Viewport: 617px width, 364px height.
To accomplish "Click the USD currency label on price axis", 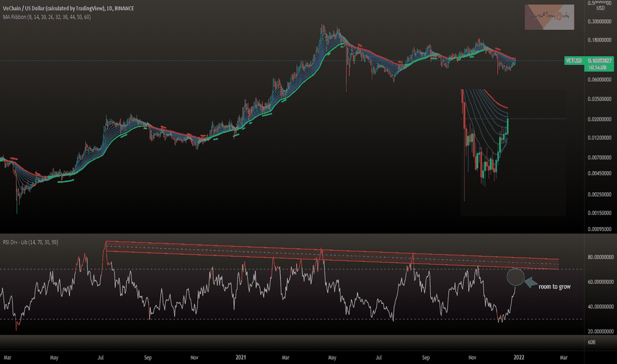I will point(600,8).
